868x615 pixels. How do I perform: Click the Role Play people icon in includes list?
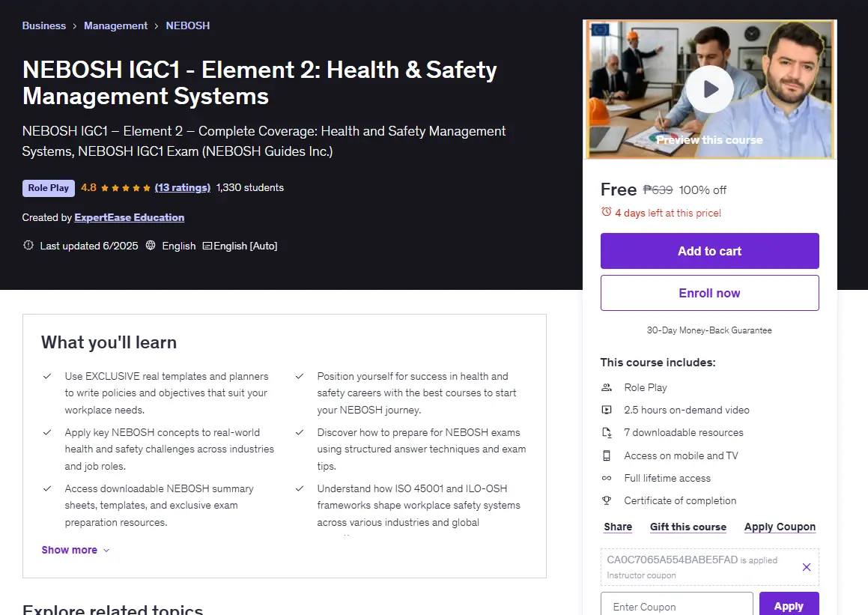tap(607, 387)
